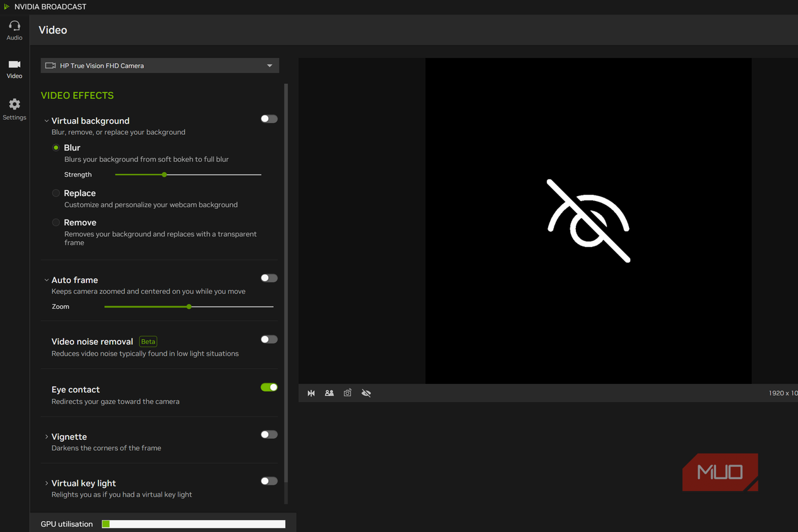Screen dimensions: 798x532
Task: Click the Settings label in sidebar
Action: pyautogui.click(x=15, y=118)
